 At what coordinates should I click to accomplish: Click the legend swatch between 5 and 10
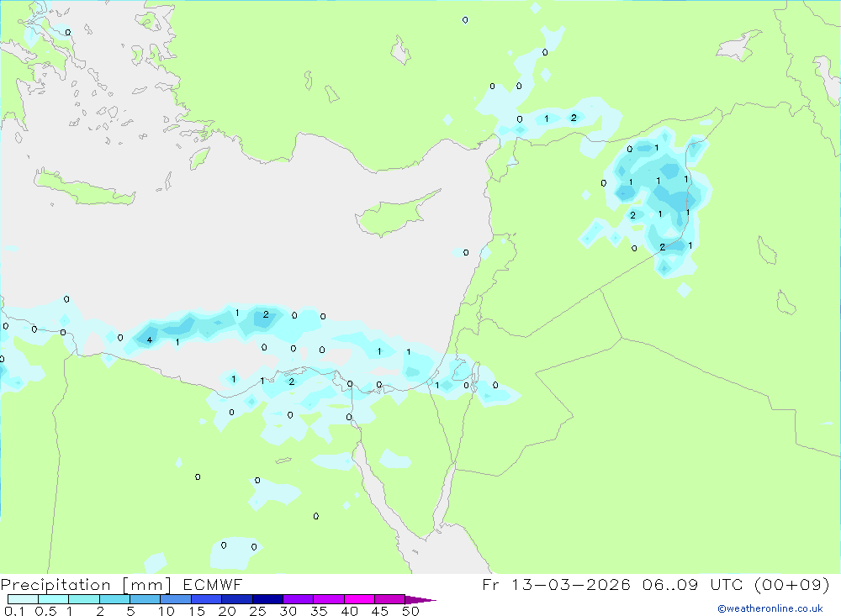pyautogui.click(x=145, y=599)
